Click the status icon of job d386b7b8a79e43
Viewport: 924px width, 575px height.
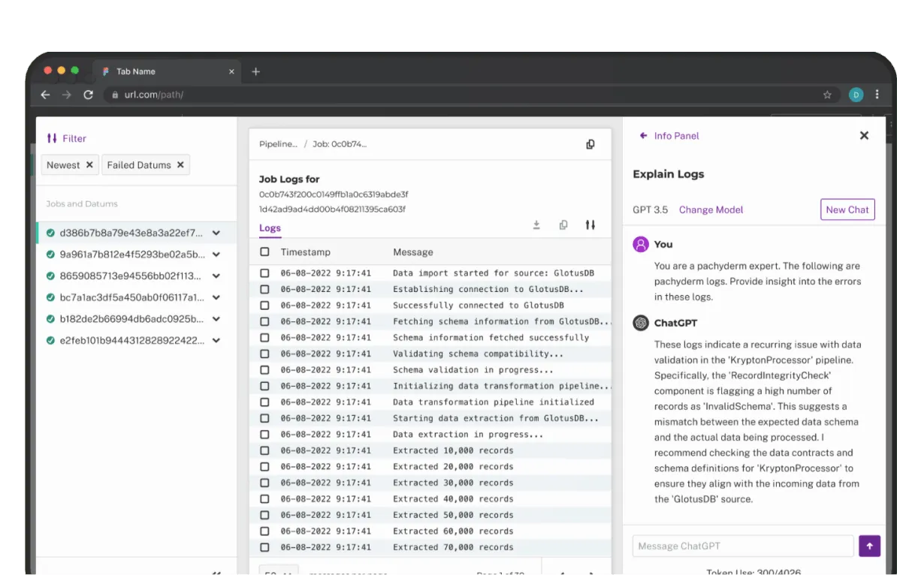pyautogui.click(x=50, y=233)
